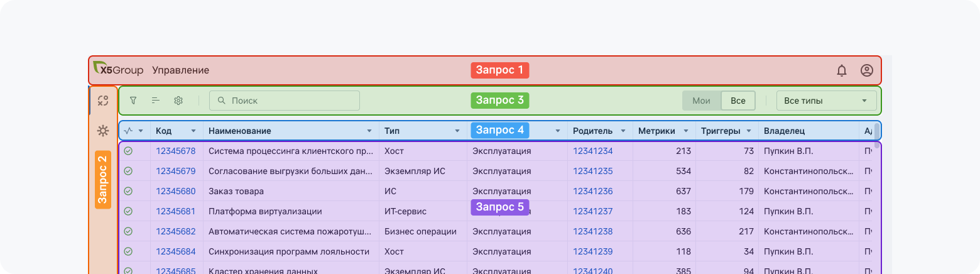Open code link 12345679
Screen dimensions: 980x274
175,171
